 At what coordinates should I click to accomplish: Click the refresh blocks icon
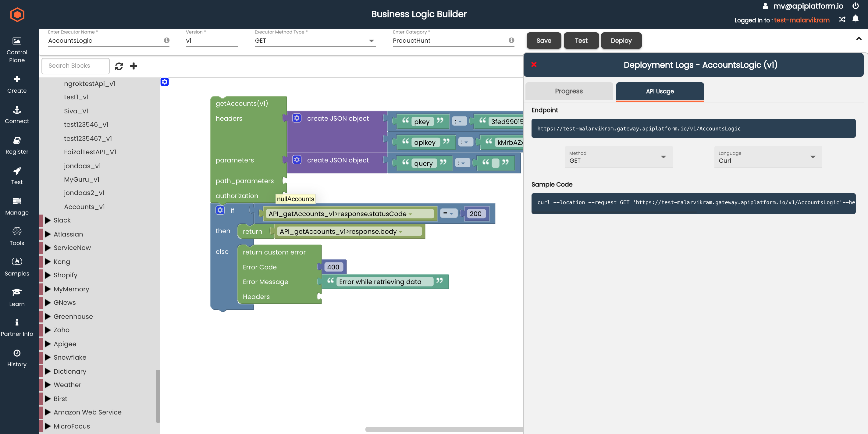point(119,66)
